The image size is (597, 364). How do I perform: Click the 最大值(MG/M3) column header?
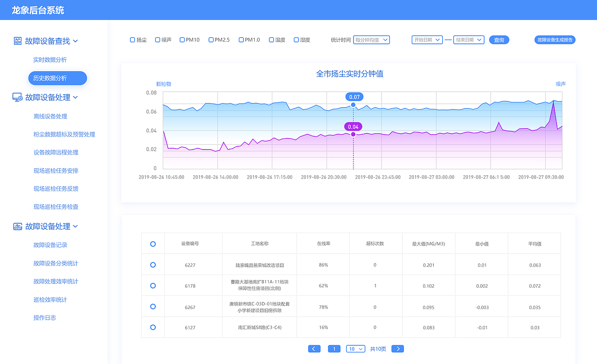(x=429, y=244)
